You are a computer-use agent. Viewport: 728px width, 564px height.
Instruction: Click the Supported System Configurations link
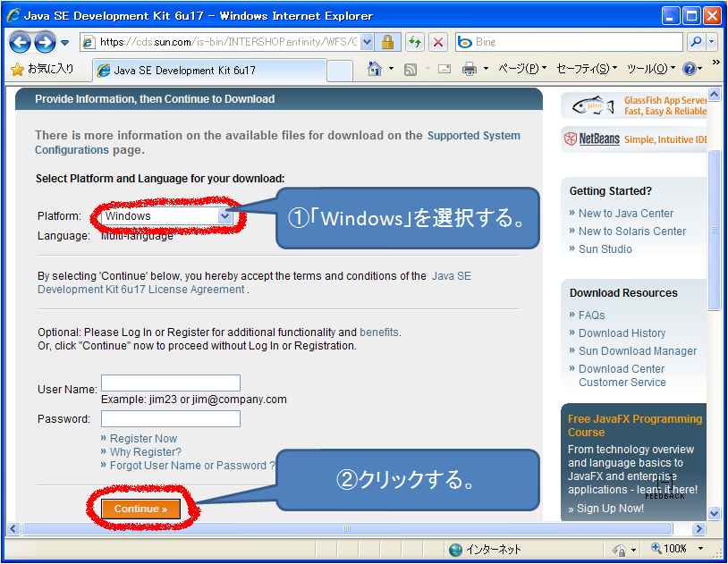click(277, 142)
